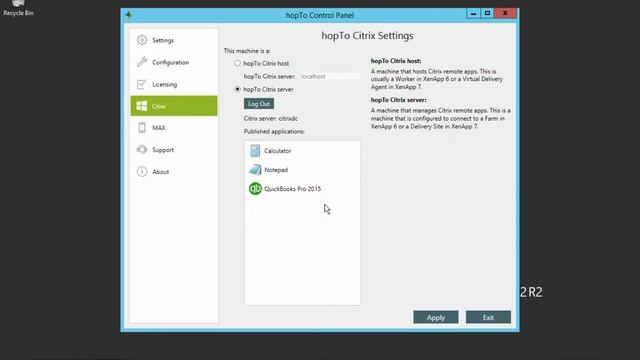Click the Support lifebuoy icon

tap(142, 150)
